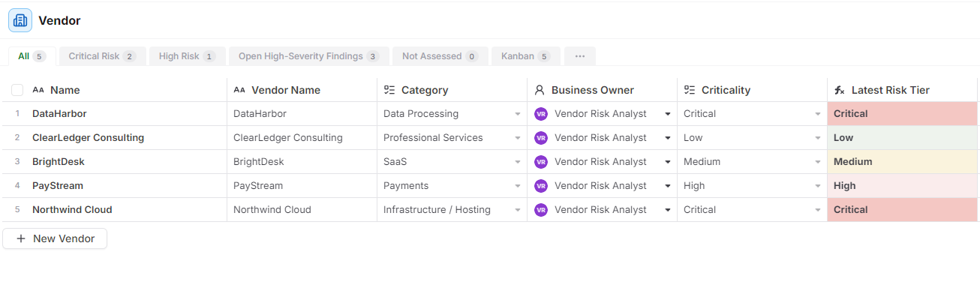Screen dimensions: 980x282
Task: Open the PayStream record name
Action: coord(58,186)
